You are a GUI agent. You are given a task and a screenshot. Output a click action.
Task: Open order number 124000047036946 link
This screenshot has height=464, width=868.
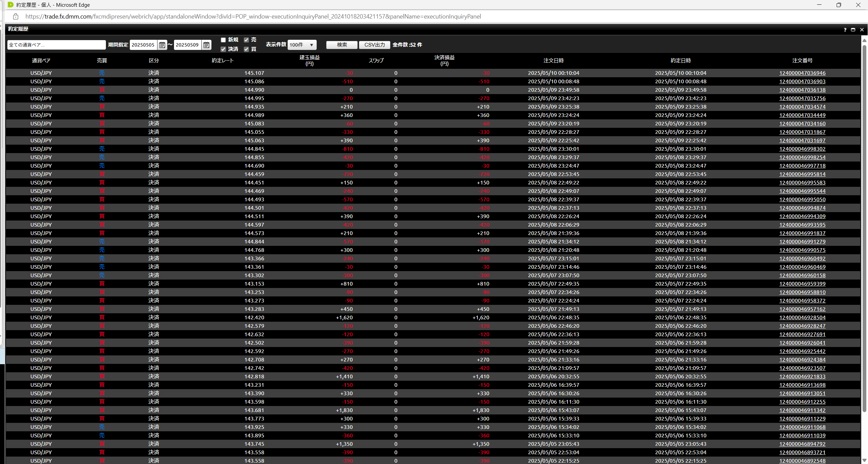pos(802,73)
